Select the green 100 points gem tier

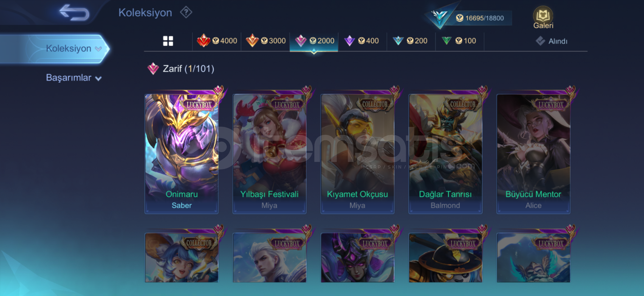(x=459, y=41)
